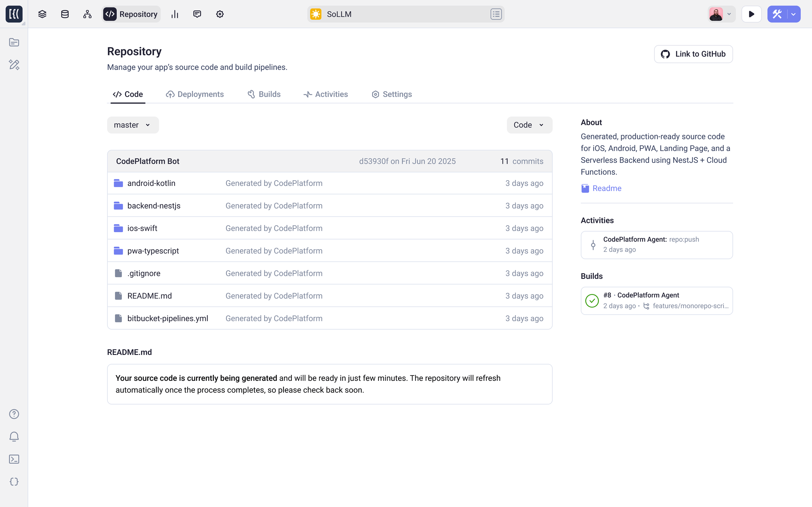Open the Builds tab
Screen dimensions: 812x507
pyautogui.click(x=264, y=94)
